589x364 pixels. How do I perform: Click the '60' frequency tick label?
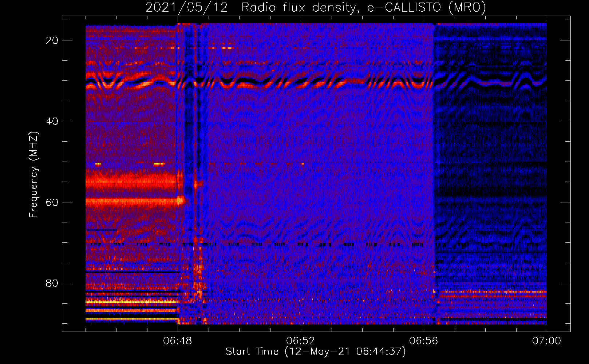(x=52, y=202)
